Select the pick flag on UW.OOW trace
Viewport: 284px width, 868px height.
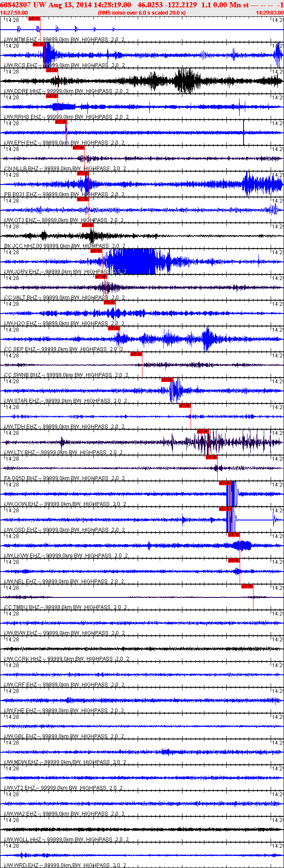pyautogui.click(x=225, y=483)
